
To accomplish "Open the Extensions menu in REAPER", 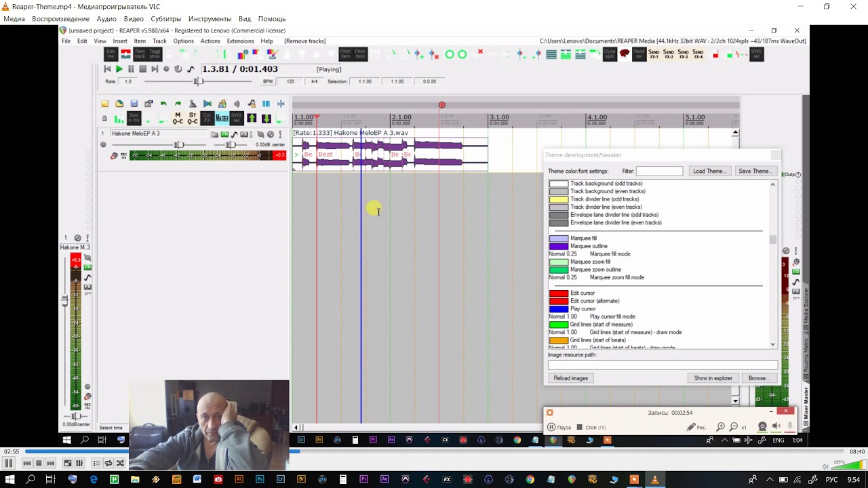I will point(240,41).
